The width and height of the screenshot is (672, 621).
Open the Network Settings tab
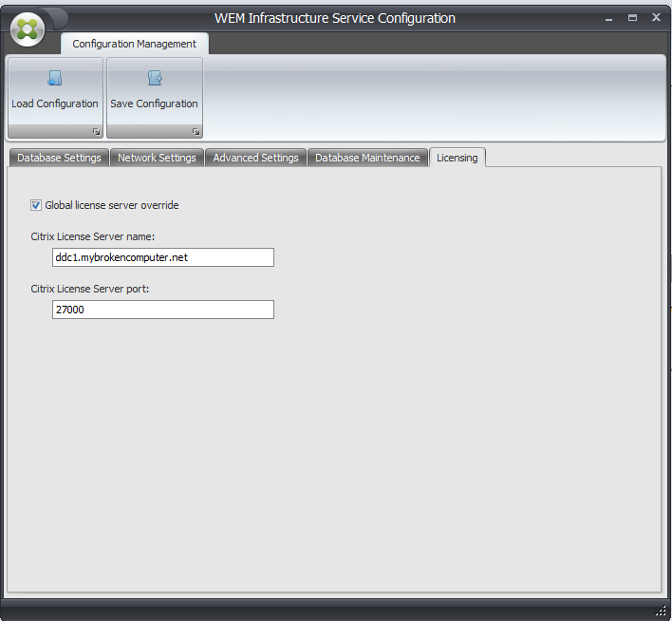[x=157, y=158]
